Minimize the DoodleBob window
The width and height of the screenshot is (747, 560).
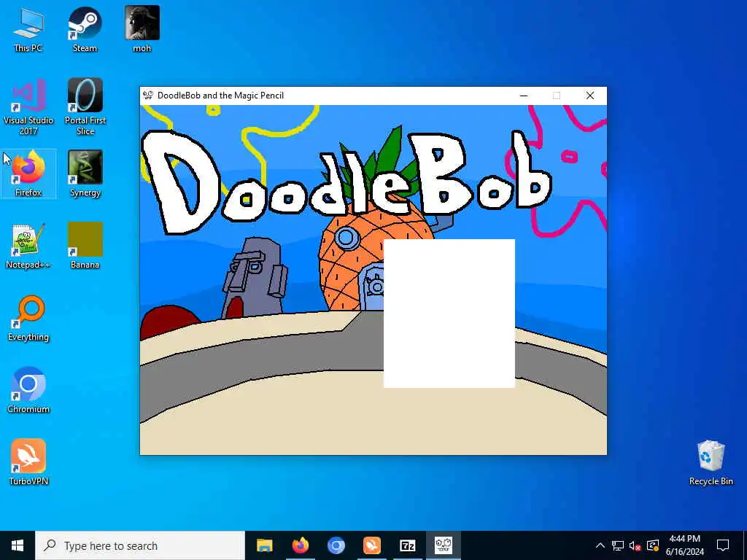click(524, 96)
